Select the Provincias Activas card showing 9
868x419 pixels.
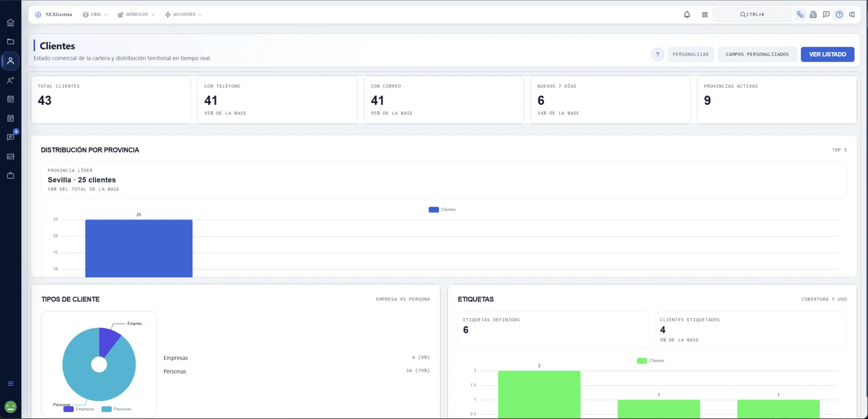(777, 100)
